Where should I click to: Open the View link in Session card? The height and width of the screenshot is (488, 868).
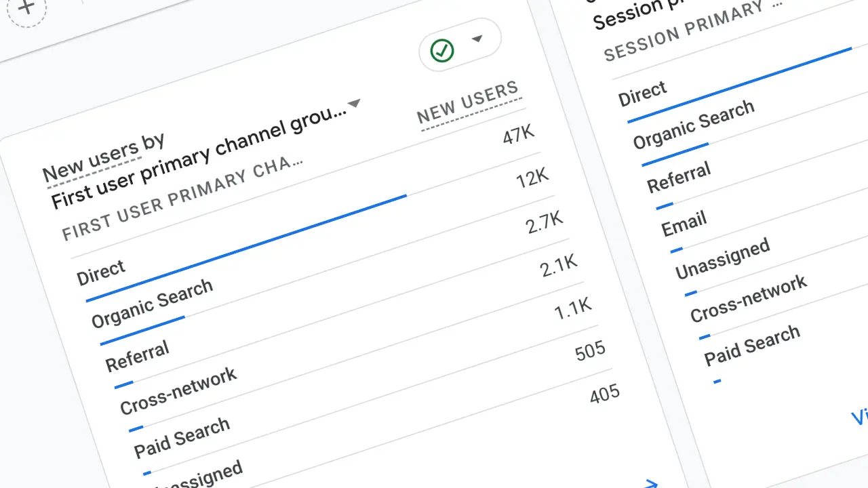point(860,416)
